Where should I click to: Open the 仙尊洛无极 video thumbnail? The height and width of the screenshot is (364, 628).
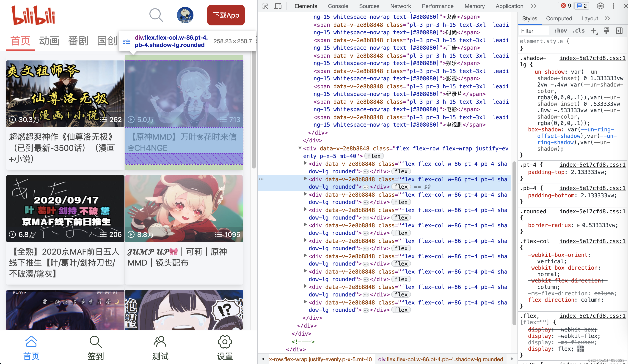point(65,94)
